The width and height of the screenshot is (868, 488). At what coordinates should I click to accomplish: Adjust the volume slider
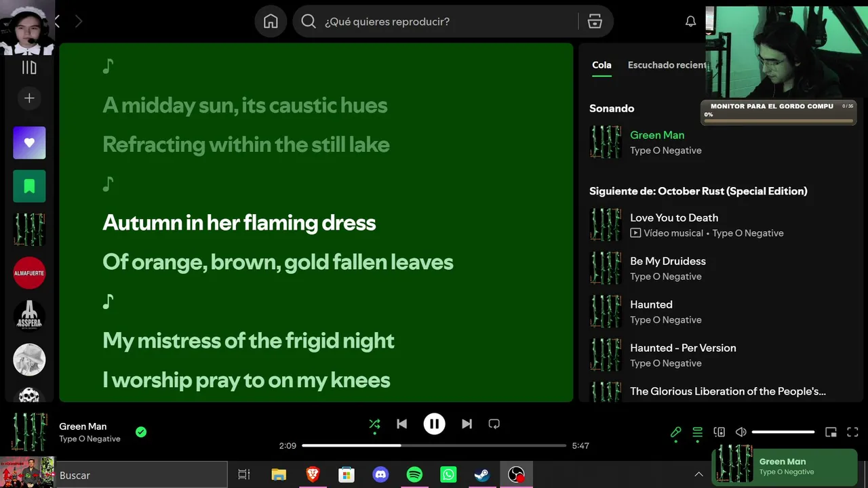(x=783, y=432)
